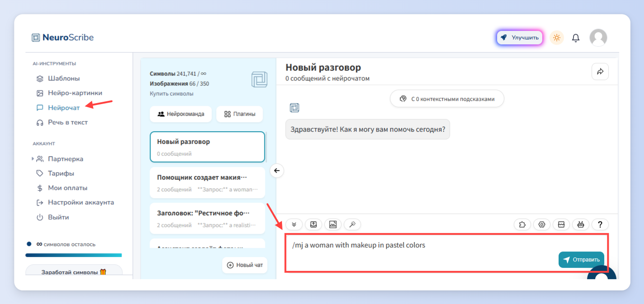The height and width of the screenshot is (304, 644).
Task: Open Тарифы in the account menu
Action: pos(61,173)
